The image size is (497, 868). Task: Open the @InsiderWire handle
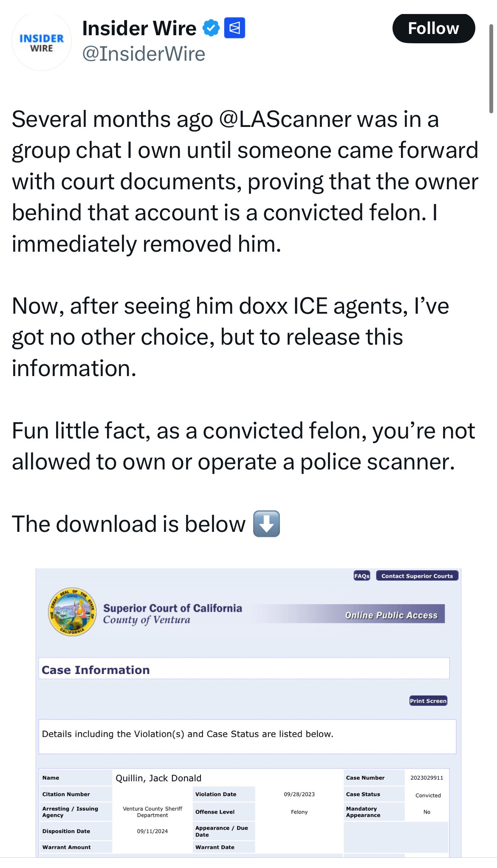[x=144, y=54]
